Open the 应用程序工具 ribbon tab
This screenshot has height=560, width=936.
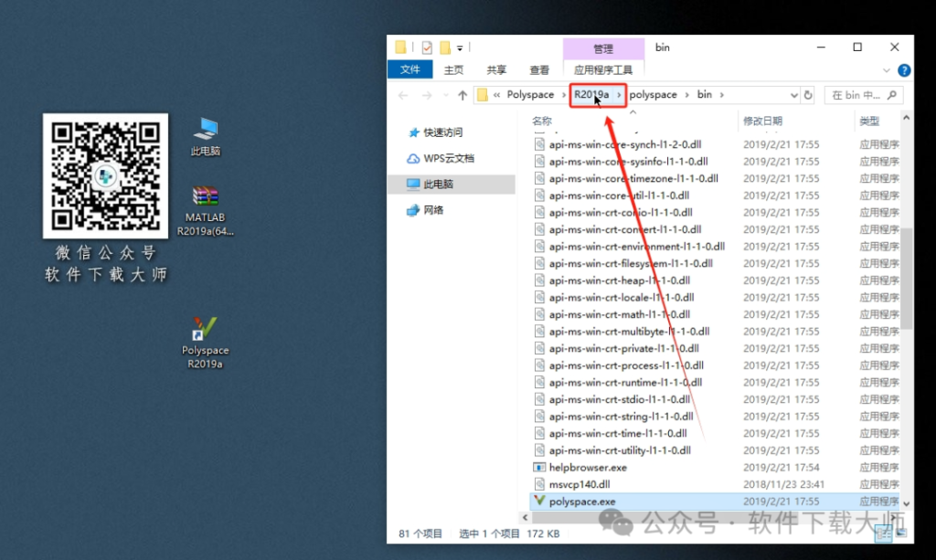(604, 69)
